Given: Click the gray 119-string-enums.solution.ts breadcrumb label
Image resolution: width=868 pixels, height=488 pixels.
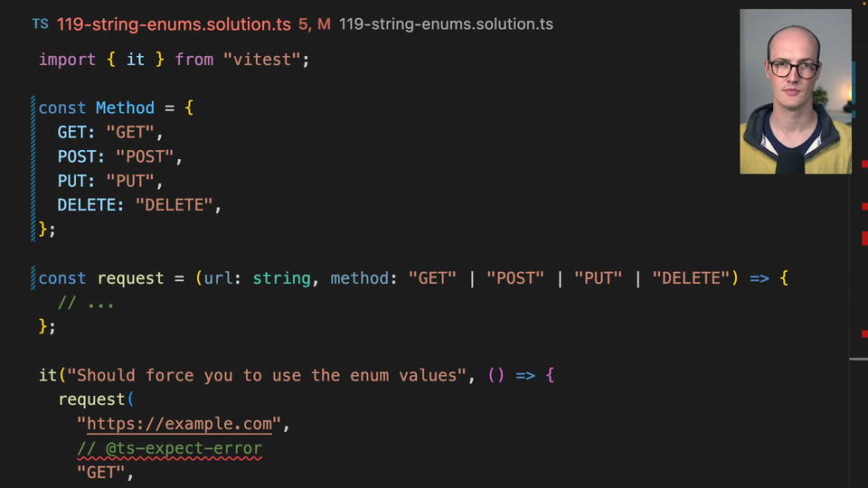Looking at the screenshot, I should click(x=446, y=24).
